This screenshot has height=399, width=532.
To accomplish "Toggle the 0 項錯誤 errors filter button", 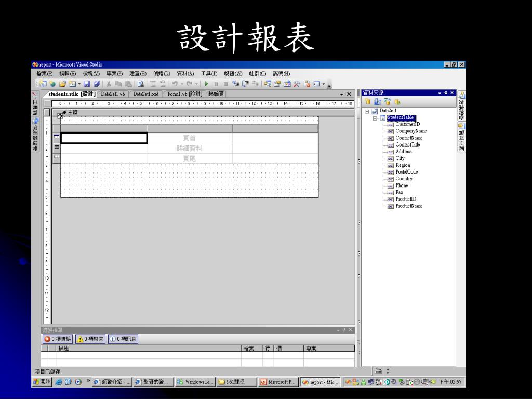I will coord(58,339).
